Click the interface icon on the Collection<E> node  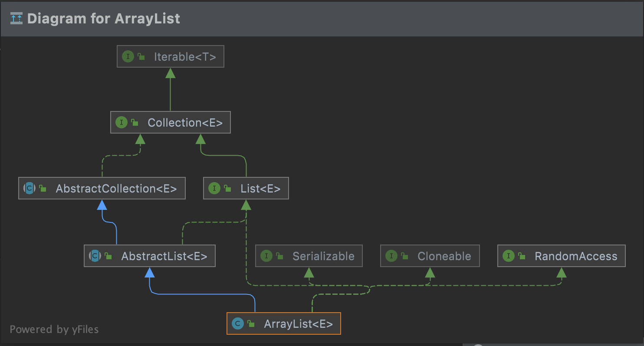[122, 123]
